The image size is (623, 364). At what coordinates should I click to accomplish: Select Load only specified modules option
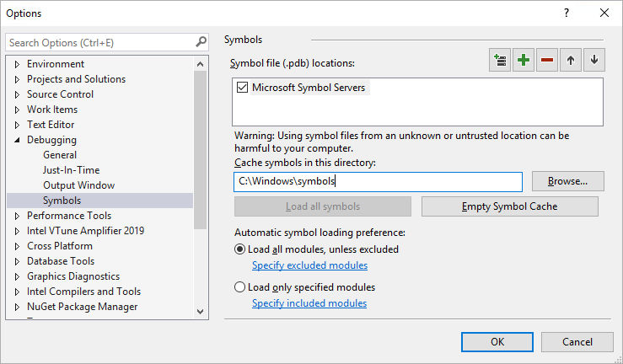[x=239, y=287]
